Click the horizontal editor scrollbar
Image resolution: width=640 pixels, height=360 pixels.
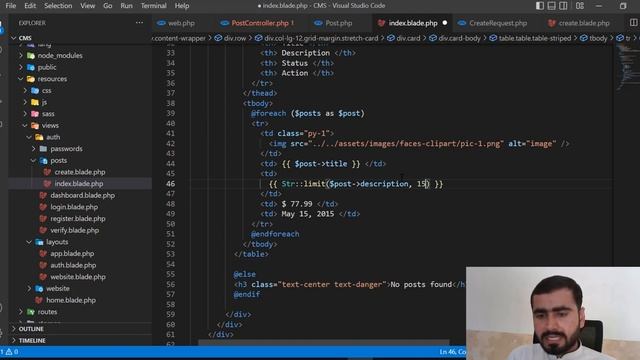324,342
